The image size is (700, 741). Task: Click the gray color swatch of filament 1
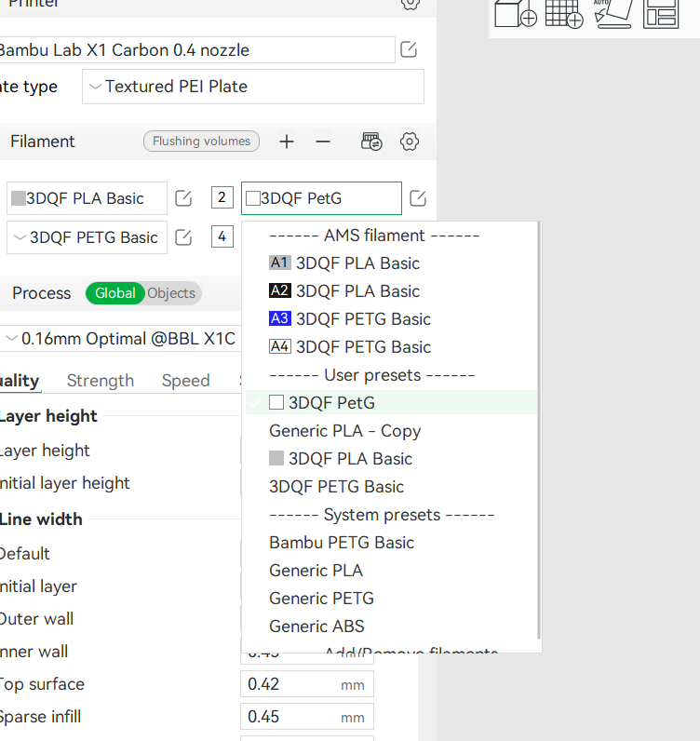tap(18, 198)
